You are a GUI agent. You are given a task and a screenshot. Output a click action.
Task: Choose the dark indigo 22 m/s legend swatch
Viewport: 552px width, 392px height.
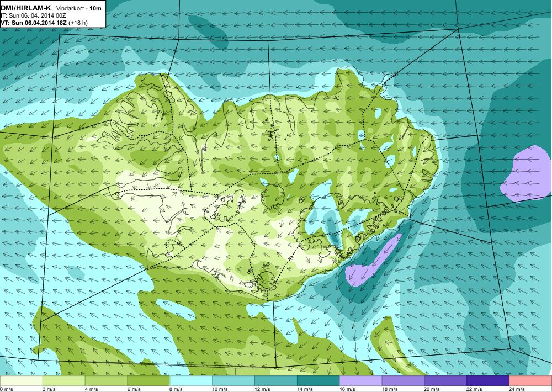488,381
